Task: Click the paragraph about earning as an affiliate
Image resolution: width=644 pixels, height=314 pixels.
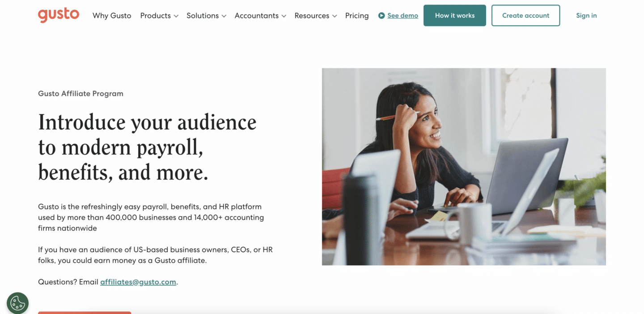Action: (x=155, y=255)
